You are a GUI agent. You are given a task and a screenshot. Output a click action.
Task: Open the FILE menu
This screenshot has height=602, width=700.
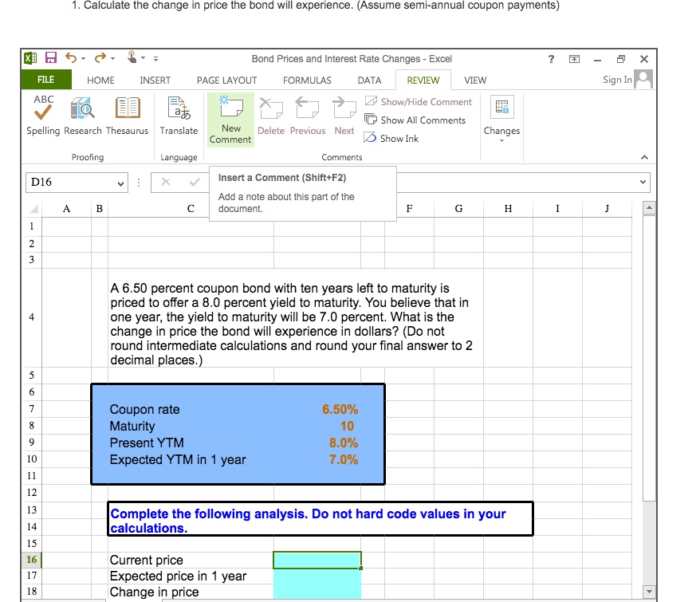(x=46, y=80)
